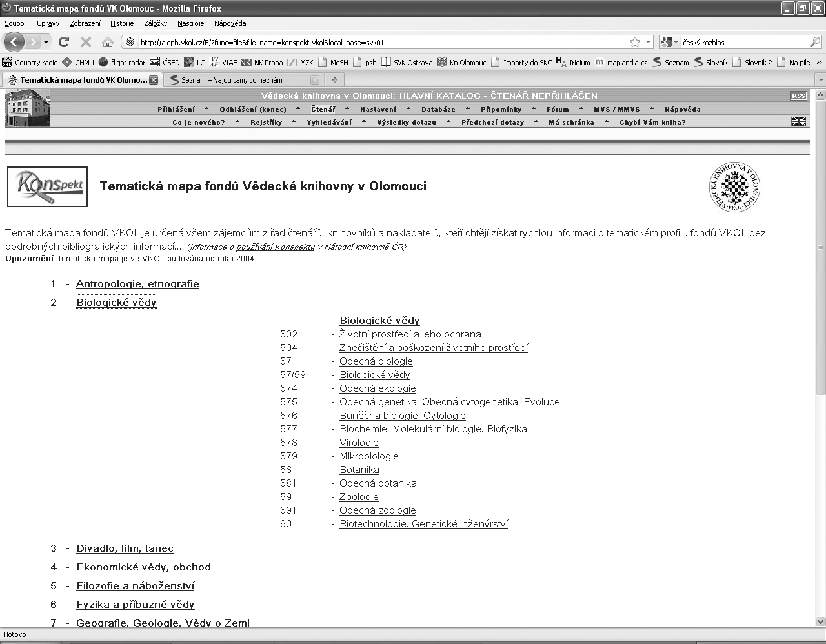Open the Slovník 2 bookmark
This screenshot has height=644, width=826.
pyautogui.click(x=752, y=63)
